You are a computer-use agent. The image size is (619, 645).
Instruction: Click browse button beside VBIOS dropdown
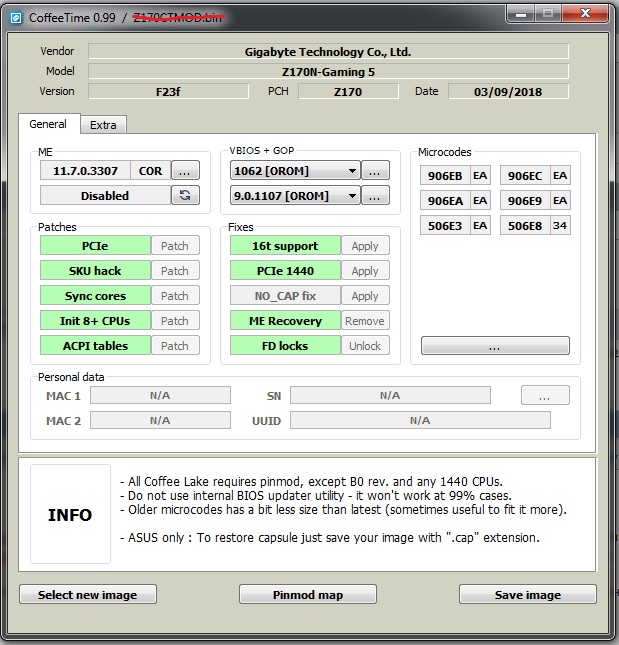coord(375,170)
